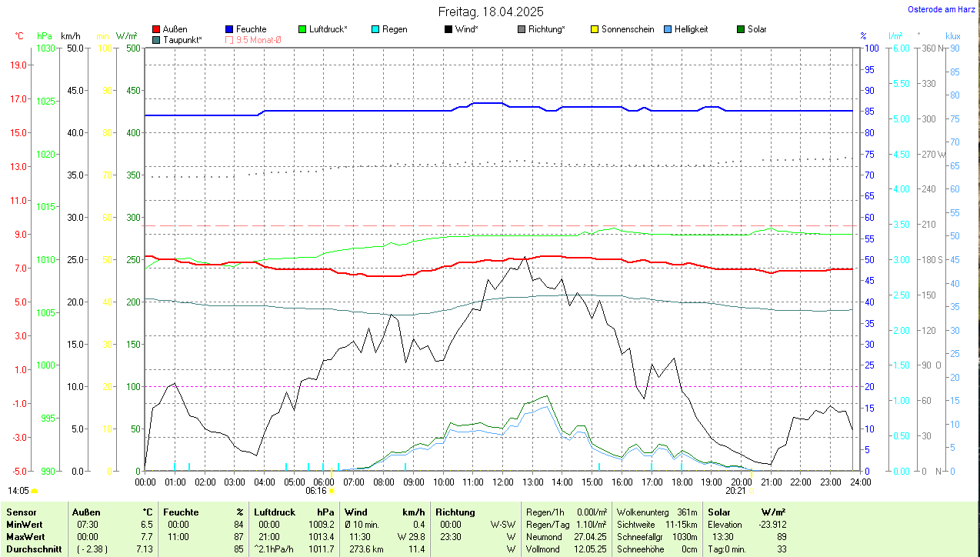Toggle the 9.5 Monat-Ø legend box
The image size is (980, 557).
[x=229, y=39]
